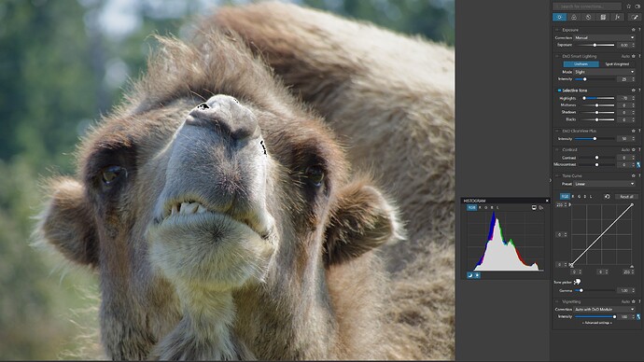Click the Exposure value stepper
Screen dimensions: 644x362
pos(633,45)
